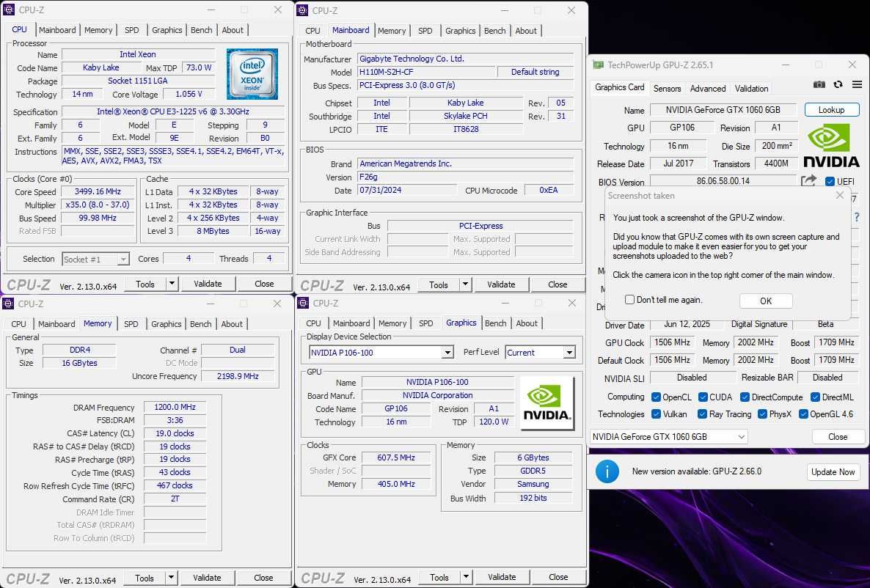The image size is (870, 588).
Task: Toggle the OpenGL 4.6 checkbox
Action: [803, 414]
